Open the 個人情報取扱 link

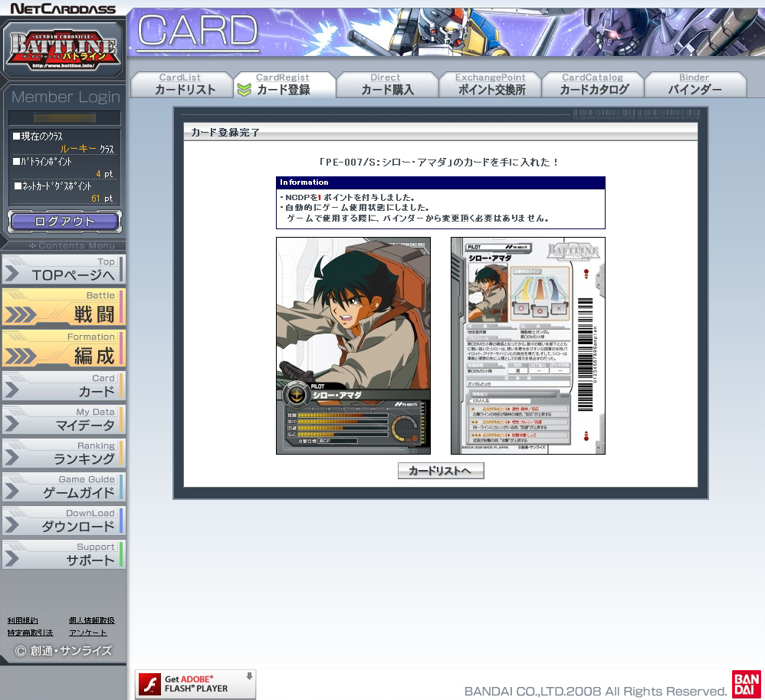[x=92, y=620]
